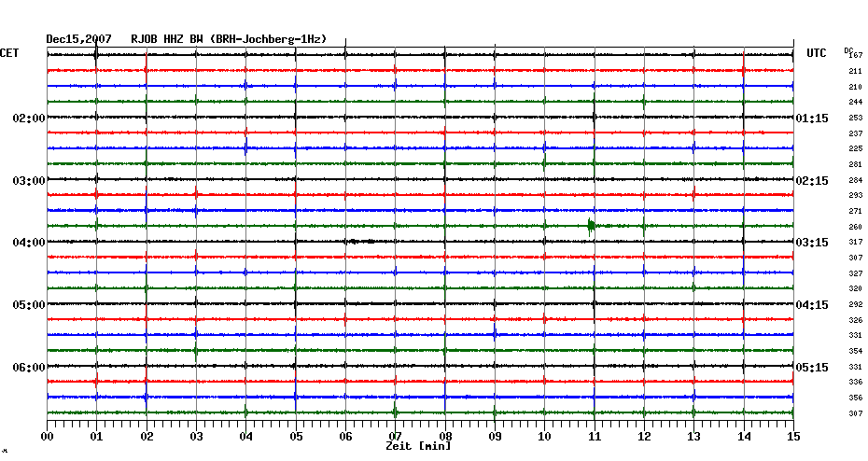Click the station title 'RJOB HHZ BW (BRH-Jochberg-1Hz)'
Viewport: 868px width, 461px height.
[229, 39]
